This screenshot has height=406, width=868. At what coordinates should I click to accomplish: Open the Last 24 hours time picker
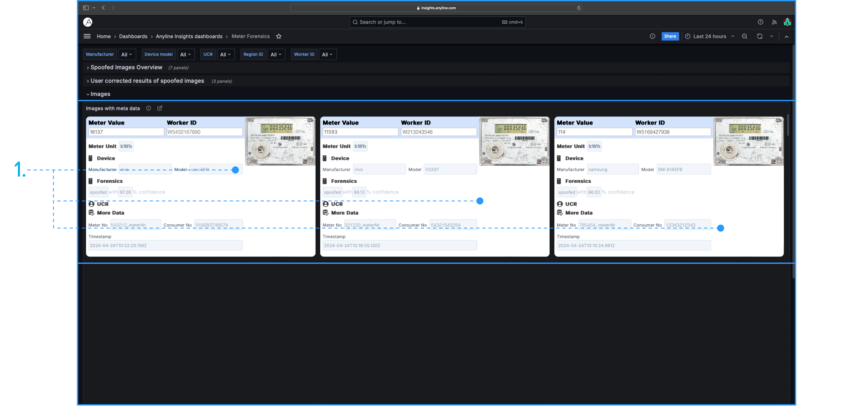click(709, 36)
